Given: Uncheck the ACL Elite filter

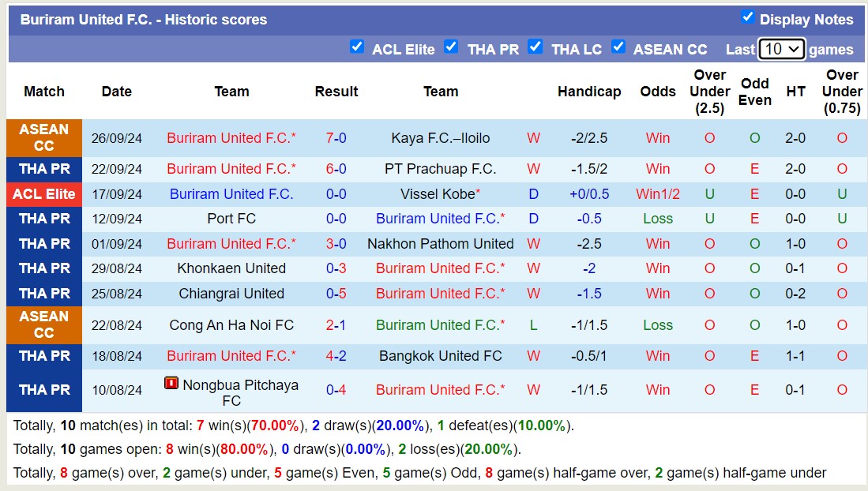Looking at the screenshot, I should [x=358, y=47].
